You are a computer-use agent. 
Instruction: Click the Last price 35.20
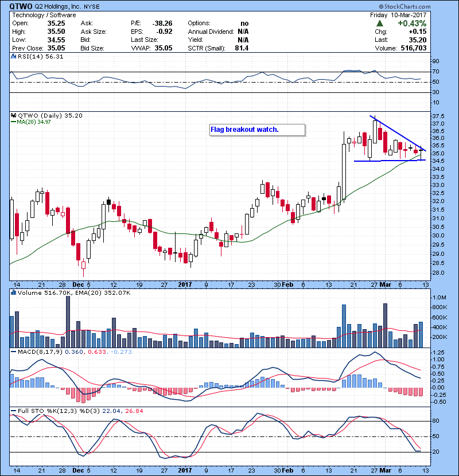[418, 40]
